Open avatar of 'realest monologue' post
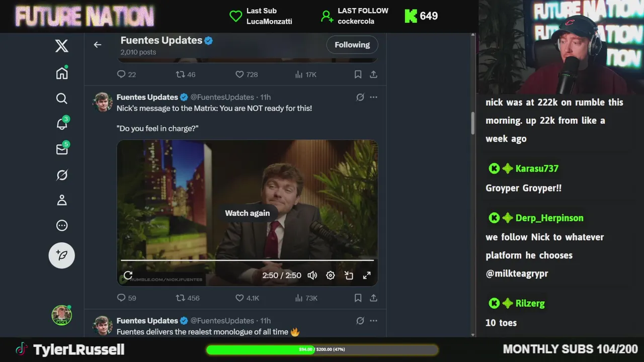Screen dimensions: 644x362 pos(103,325)
